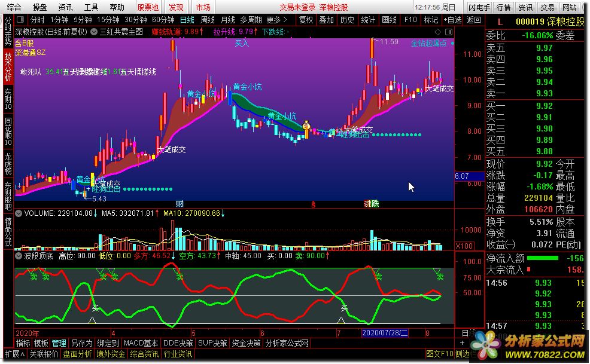
Task: Click the 闪电手 quick trade button
Action: (479, 7)
